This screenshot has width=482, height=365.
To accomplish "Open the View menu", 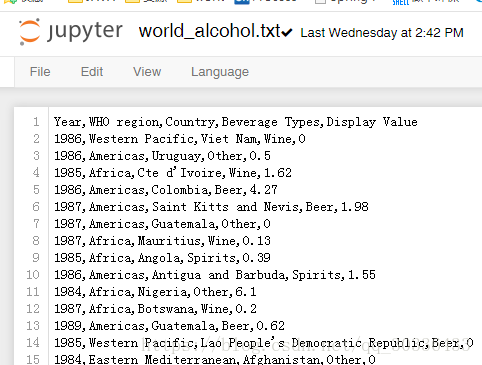I will pyautogui.click(x=147, y=72).
